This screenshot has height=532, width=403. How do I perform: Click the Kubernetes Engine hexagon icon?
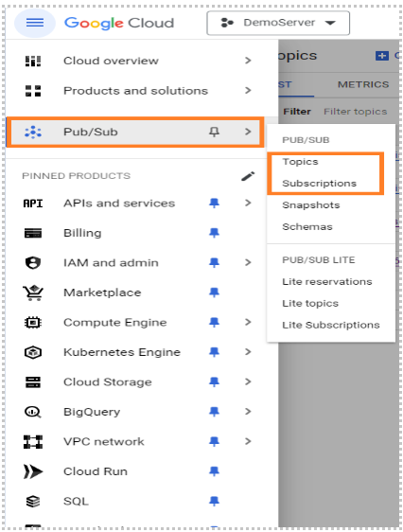pos(33,352)
